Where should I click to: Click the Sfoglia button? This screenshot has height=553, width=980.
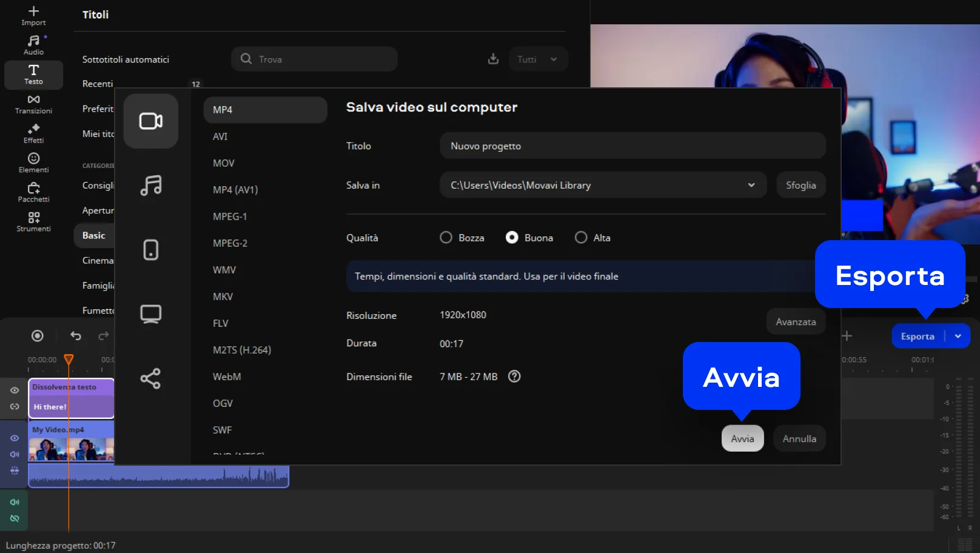click(x=800, y=186)
